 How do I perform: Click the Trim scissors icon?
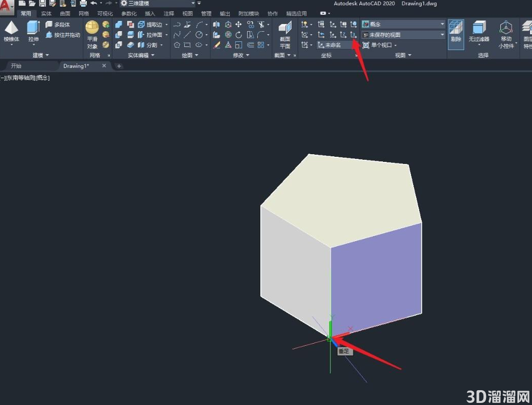tap(260, 25)
